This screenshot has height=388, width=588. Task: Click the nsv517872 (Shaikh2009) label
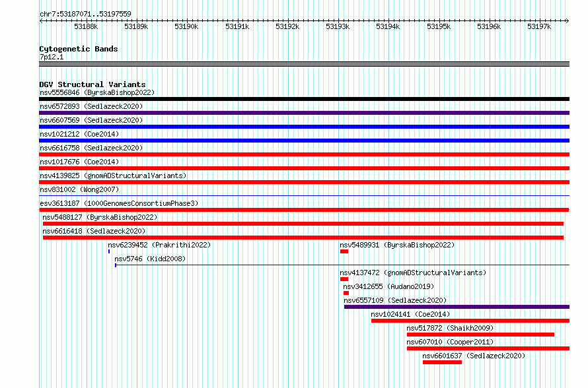(x=450, y=328)
